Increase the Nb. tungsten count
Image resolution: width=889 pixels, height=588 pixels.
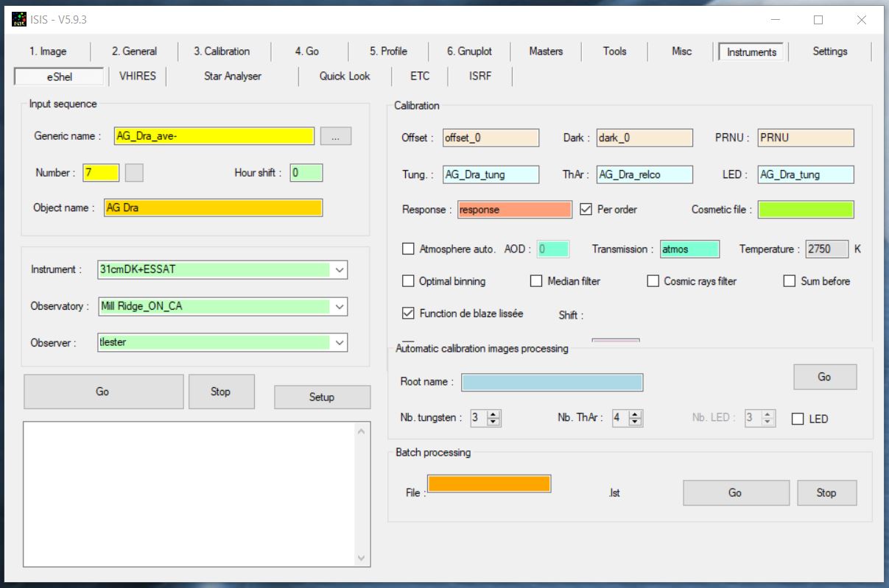(x=493, y=414)
